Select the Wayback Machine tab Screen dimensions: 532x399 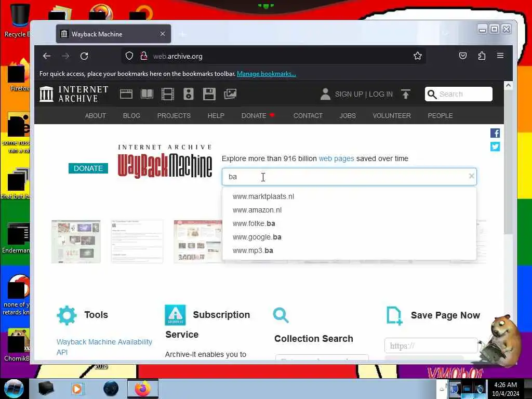tap(113, 34)
